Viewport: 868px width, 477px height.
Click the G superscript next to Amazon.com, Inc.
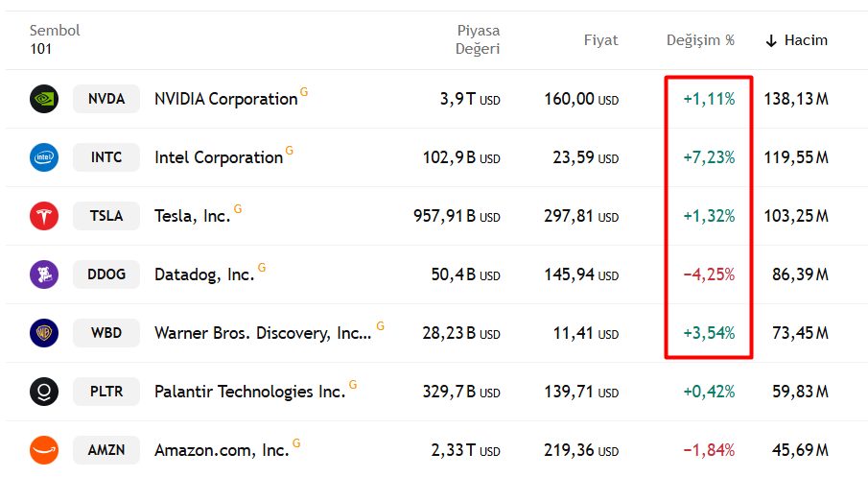[x=296, y=443]
